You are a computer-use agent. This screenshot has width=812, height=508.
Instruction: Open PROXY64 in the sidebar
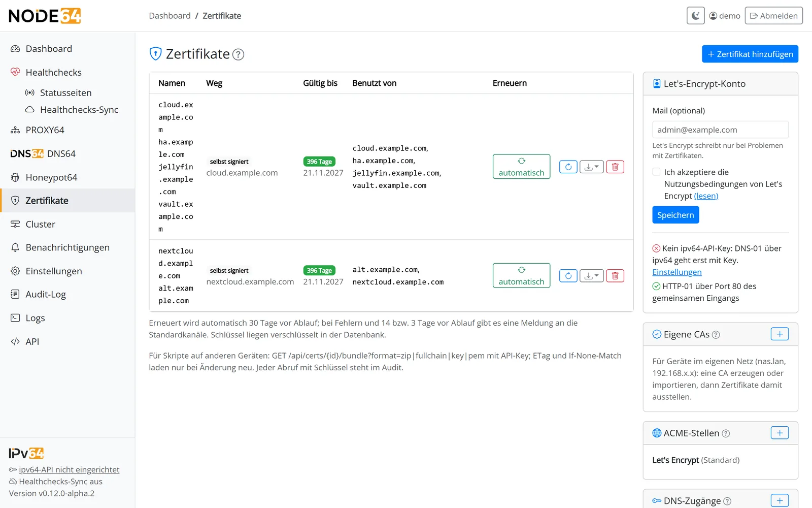(67, 130)
